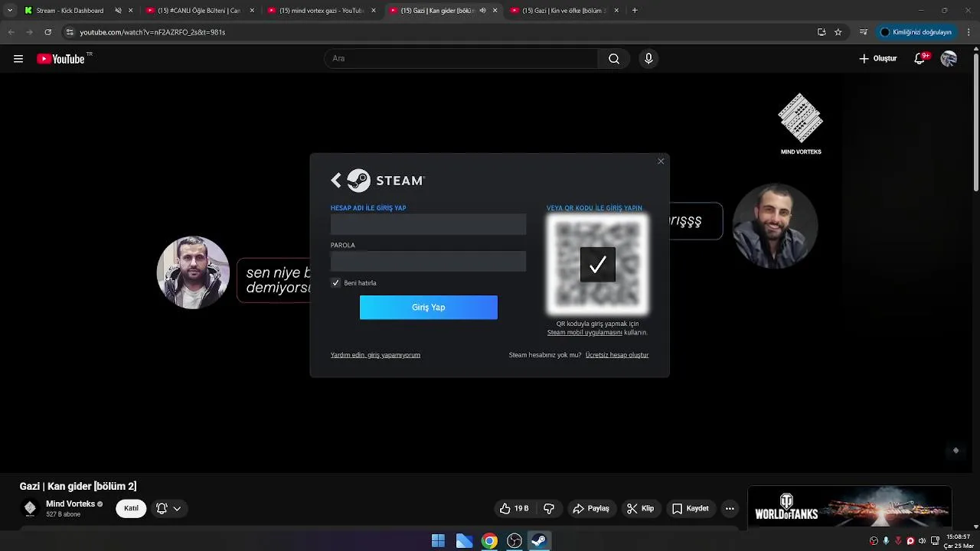Screen dimensions: 980x551
Task: Start voice search with microphone icon
Action: pyautogui.click(x=648, y=59)
